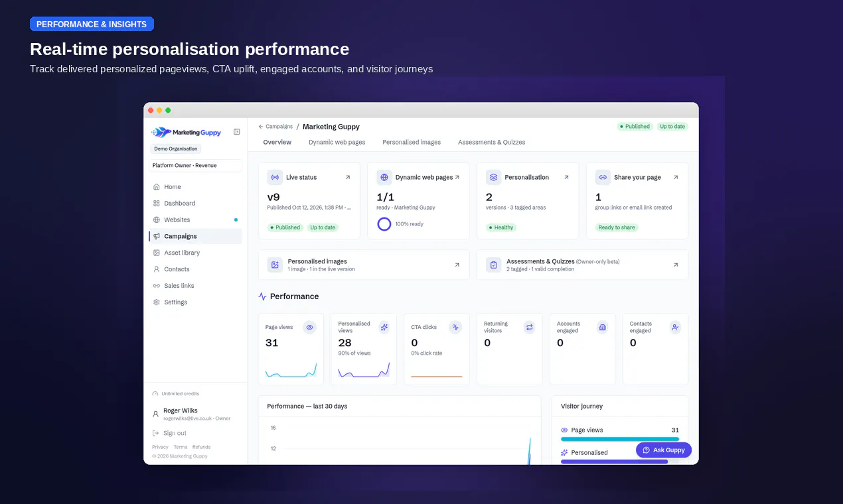Click the layers icon on Personalisation card
This screenshot has height=504, width=843.
coord(493,177)
